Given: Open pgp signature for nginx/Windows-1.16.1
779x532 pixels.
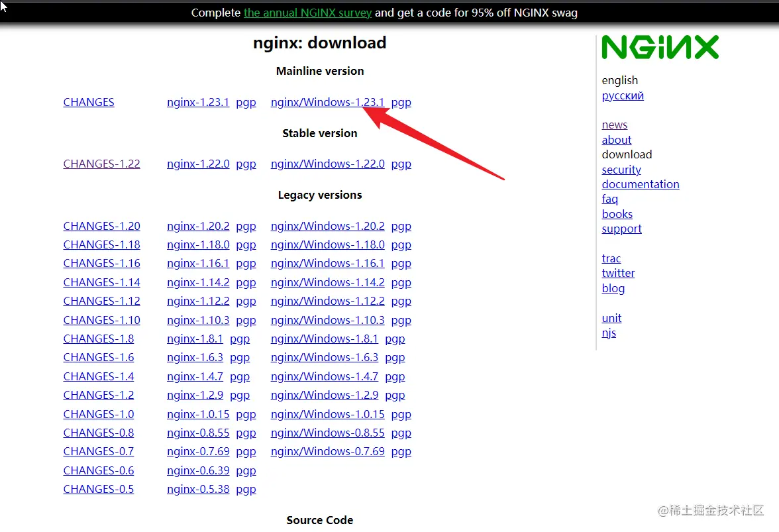Looking at the screenshot, I should click(x=401, y=264).
